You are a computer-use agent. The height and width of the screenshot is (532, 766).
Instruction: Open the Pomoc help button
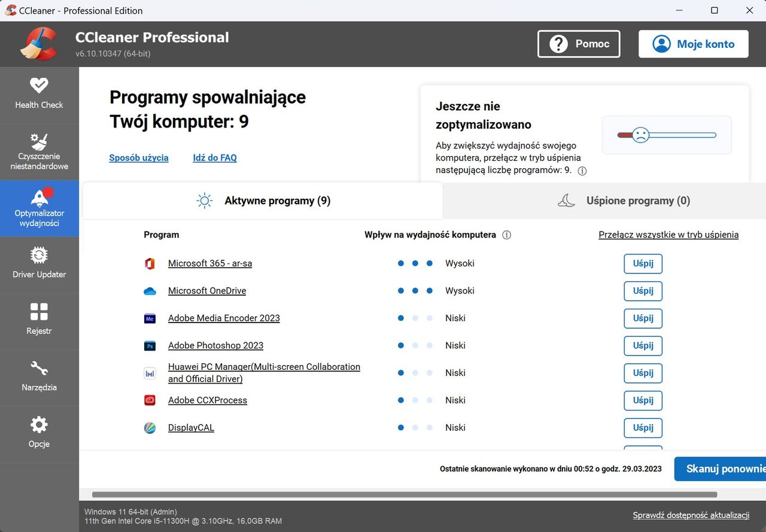(x=579, y=44)
